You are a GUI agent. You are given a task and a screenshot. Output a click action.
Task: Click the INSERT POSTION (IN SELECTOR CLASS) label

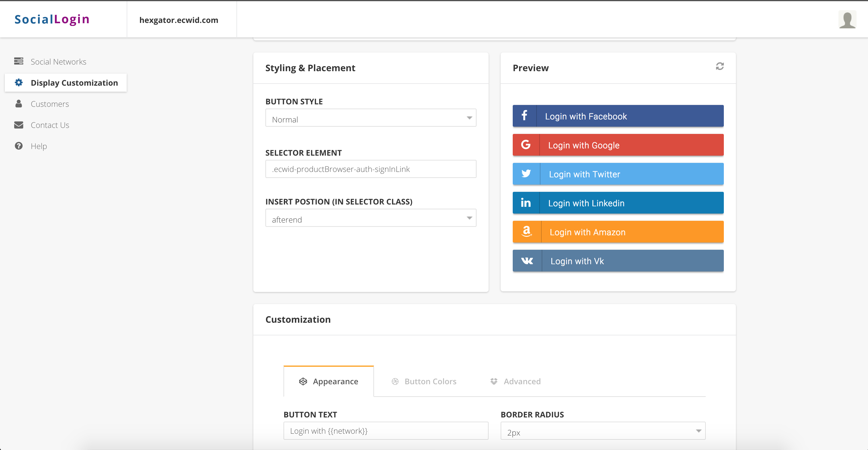[x=339, y=201]
